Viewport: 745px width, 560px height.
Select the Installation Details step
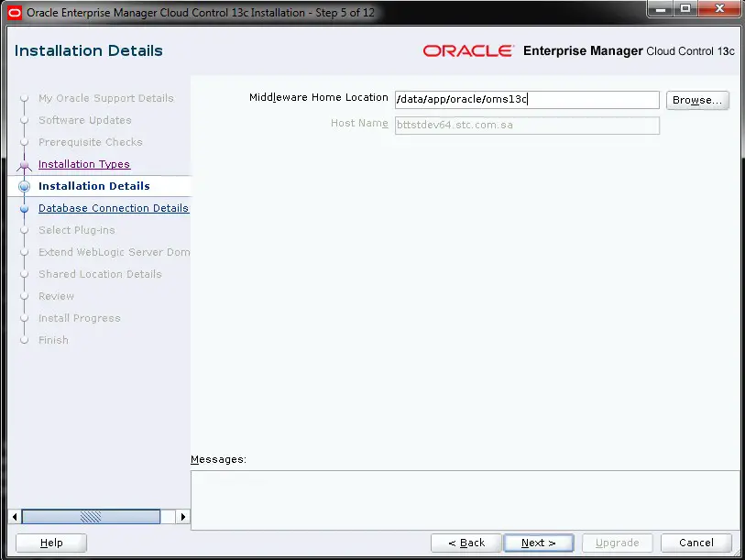click(x=94, y=186)
